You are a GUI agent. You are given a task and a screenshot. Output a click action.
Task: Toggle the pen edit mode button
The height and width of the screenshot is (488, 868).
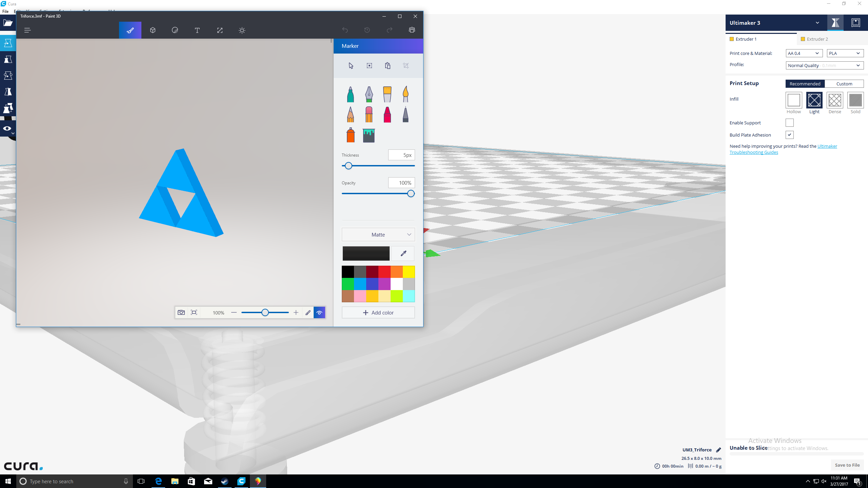(x=308, y=312)
